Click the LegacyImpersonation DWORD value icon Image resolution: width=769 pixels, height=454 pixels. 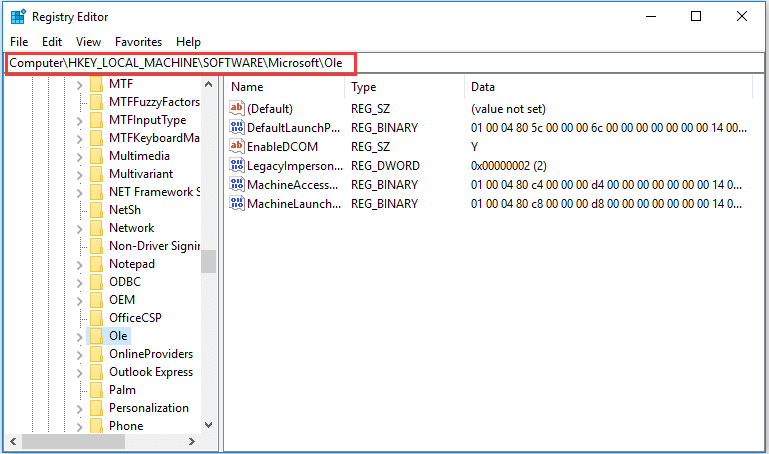(x=237, y=165)
